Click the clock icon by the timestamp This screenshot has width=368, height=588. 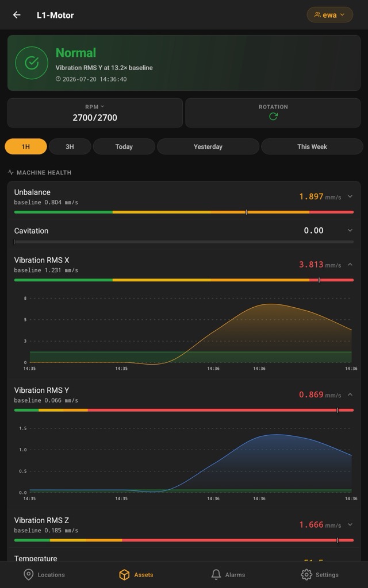click(x=58, y=79)
